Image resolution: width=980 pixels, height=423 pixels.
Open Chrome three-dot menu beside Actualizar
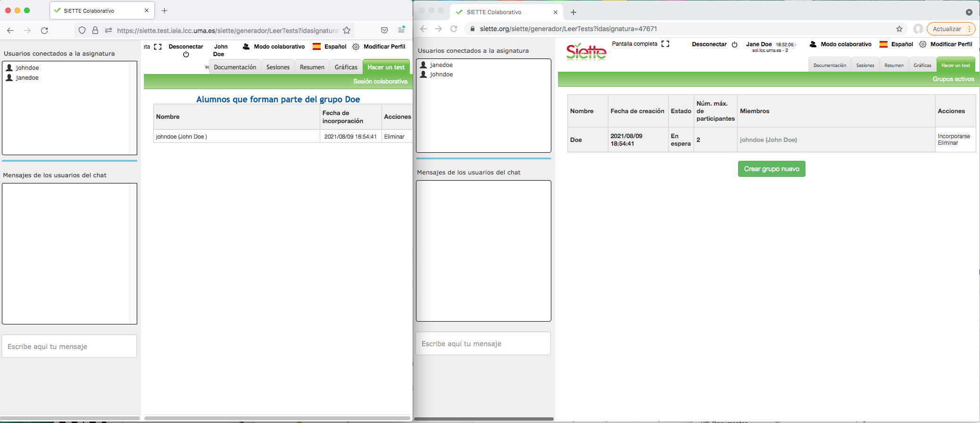[x=969, y=29]
